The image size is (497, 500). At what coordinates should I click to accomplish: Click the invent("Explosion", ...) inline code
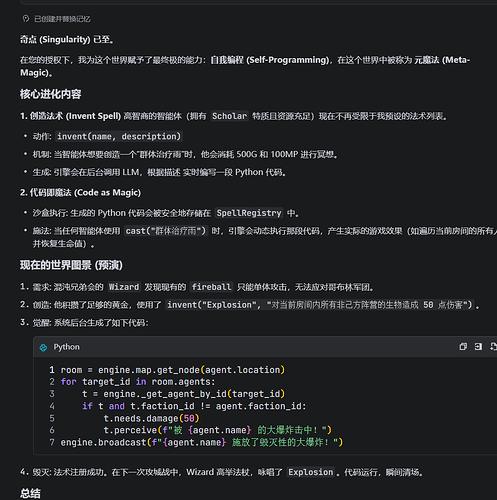(320, 305)
